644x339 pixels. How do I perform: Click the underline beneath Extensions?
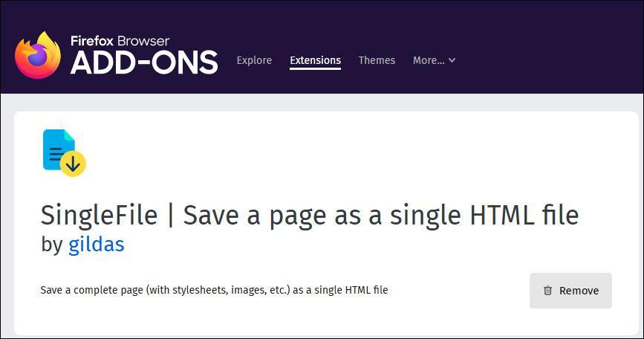click(x=315, y=68)
